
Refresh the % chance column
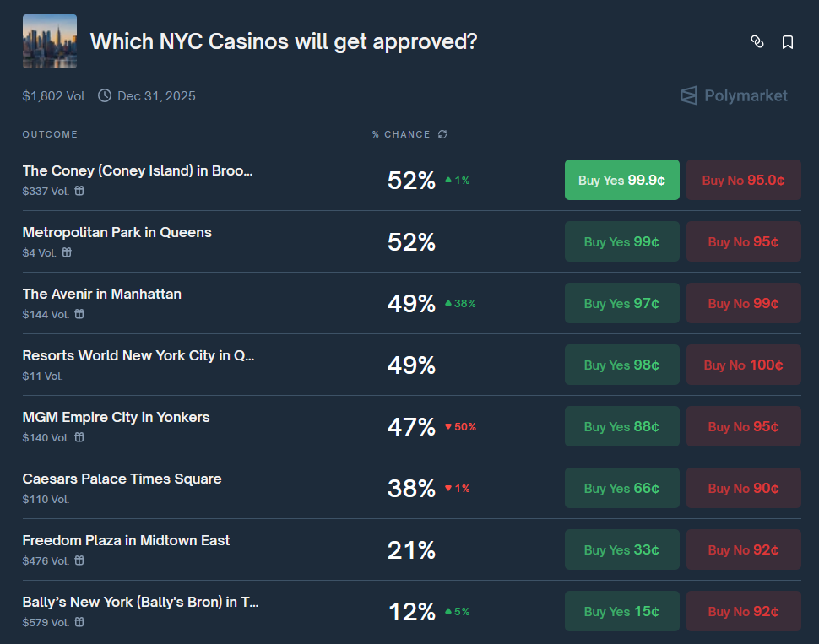(x=442, y=134)
